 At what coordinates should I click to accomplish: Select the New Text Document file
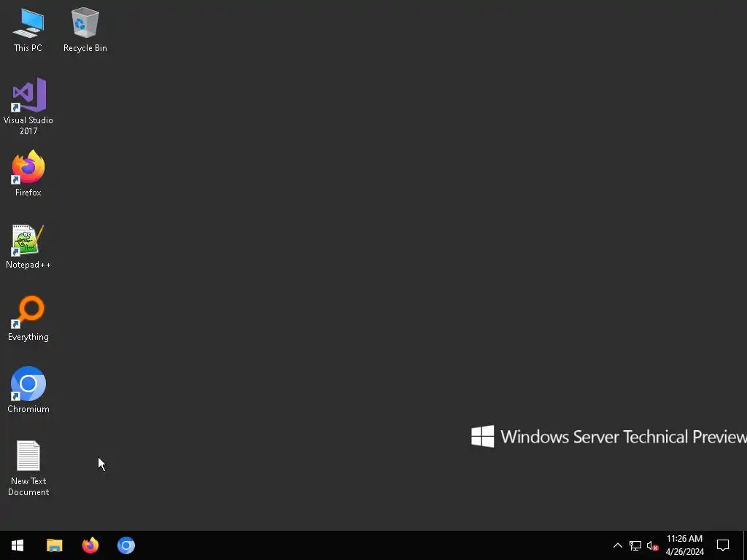[x=28, y=468]
